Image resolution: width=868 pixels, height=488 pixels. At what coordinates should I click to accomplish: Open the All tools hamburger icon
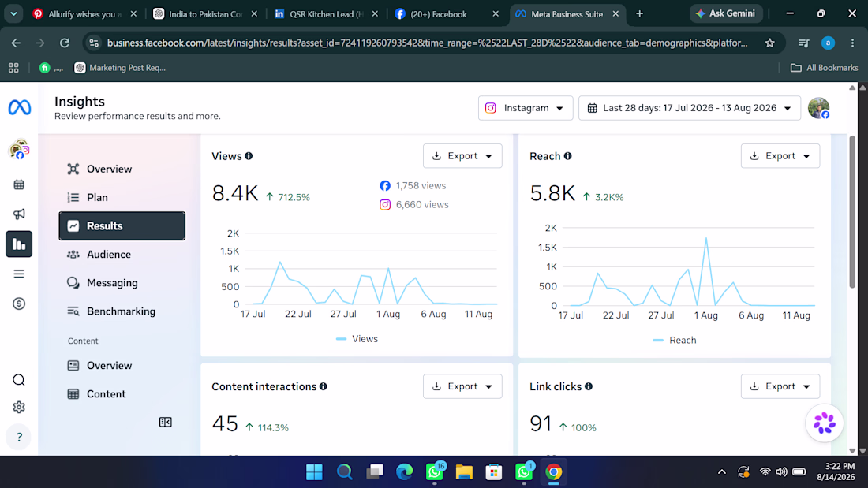(x=19, y=274)
